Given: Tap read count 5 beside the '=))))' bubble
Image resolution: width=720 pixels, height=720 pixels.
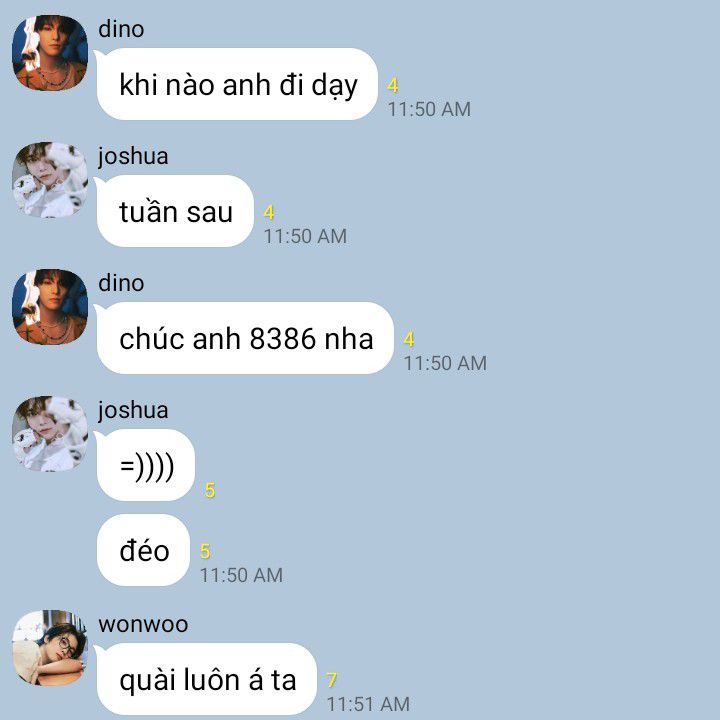Looking at the screenshot, I should point(210,490).
